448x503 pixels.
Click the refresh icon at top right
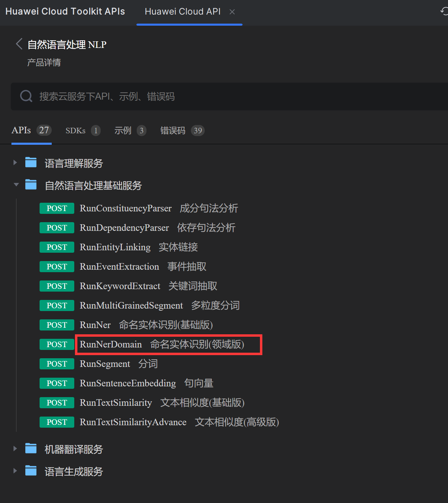click(444, 11)
